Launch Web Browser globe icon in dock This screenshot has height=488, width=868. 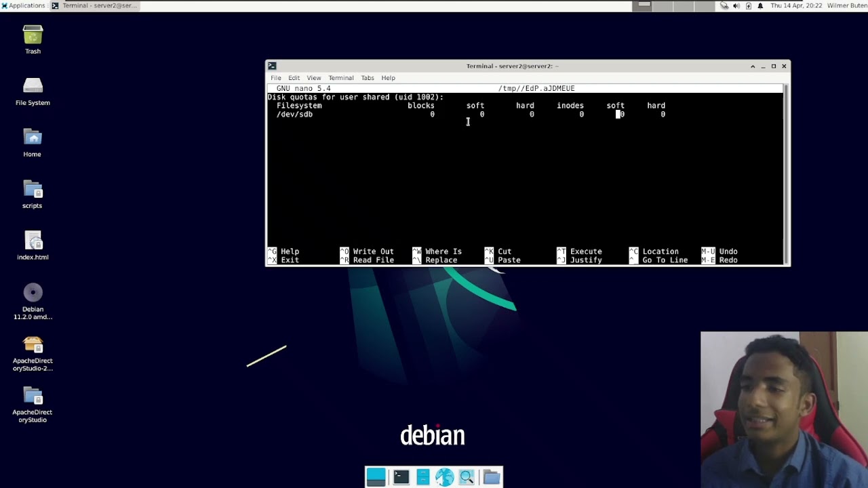pos(444,477)
